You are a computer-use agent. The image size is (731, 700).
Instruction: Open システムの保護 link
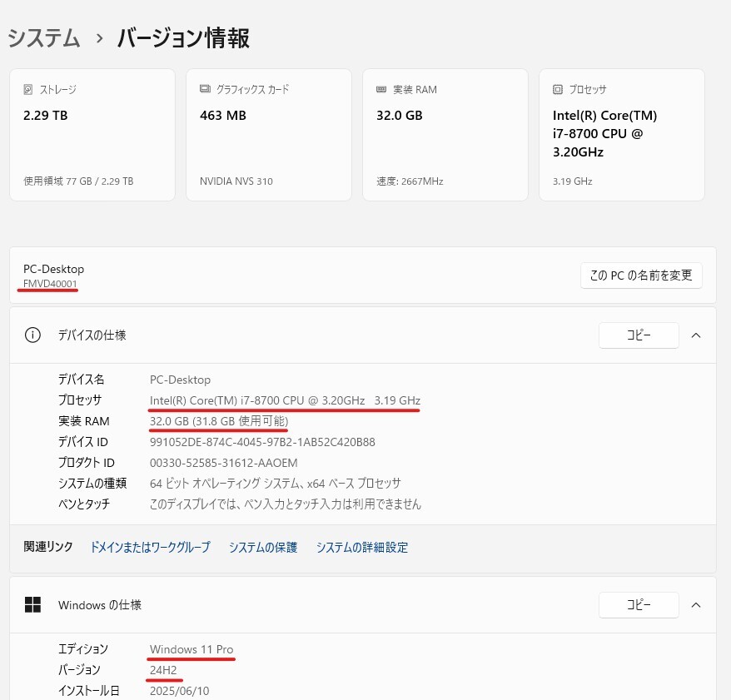263,547
